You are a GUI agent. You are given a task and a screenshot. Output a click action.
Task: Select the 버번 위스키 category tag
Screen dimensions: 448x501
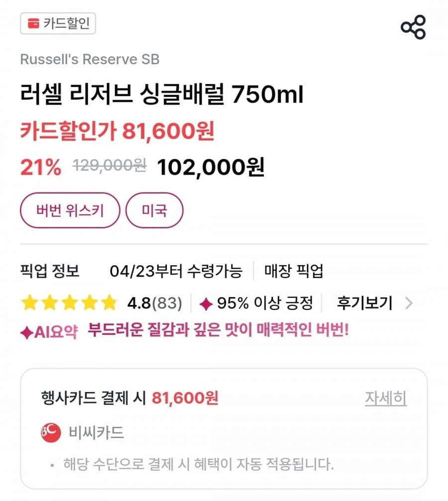70,210
